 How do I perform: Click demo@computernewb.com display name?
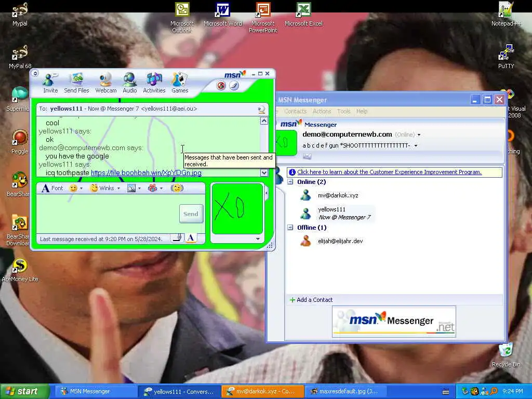(x=347, y=135)
